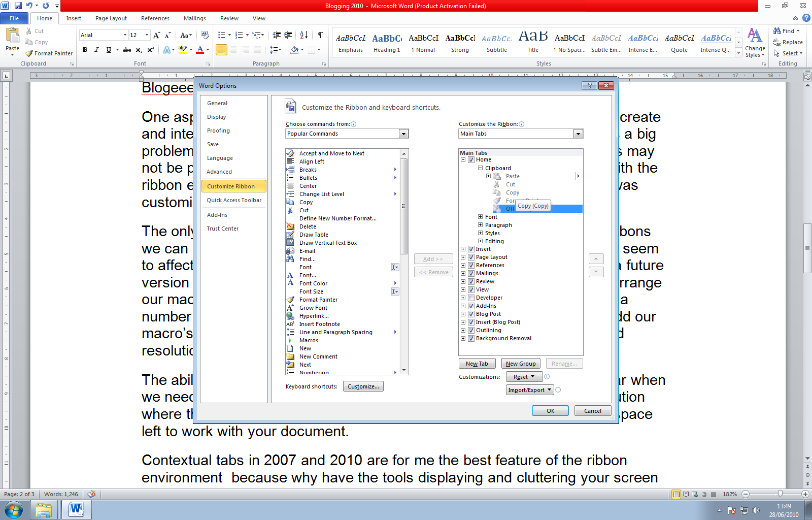Decrease the paragraph indent
The image size is (812, 520).
(x=277, y=35)
